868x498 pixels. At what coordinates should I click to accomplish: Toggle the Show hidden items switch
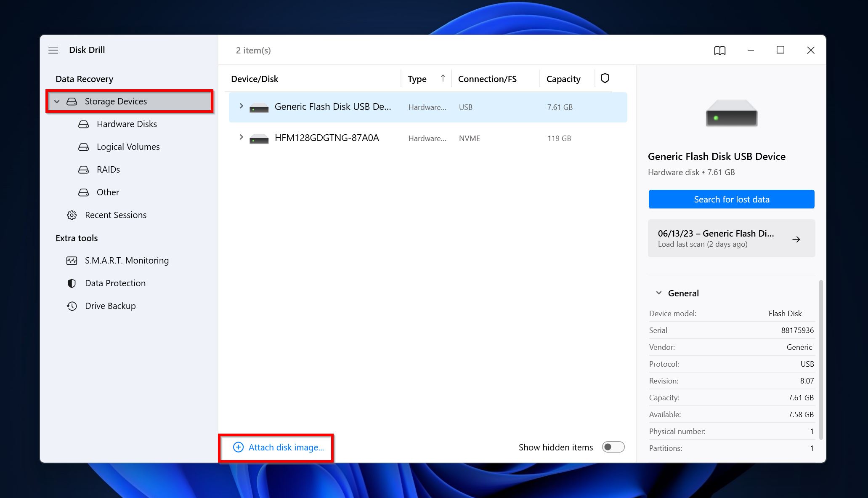(613, 447)
